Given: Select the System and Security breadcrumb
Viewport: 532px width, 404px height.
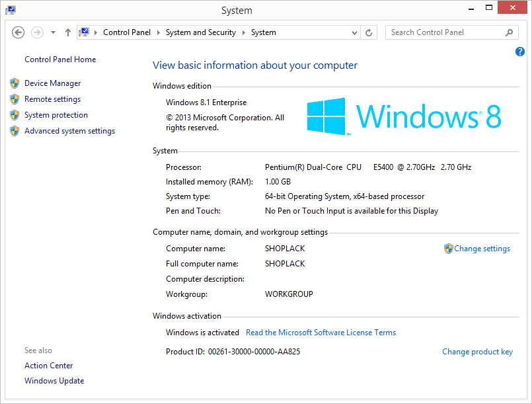Looking at the screenshot, I should (x=200, y=32).
